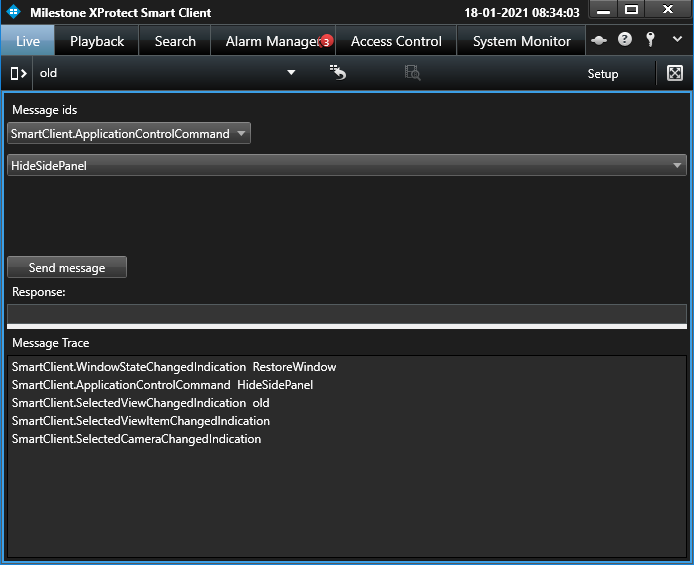Open the Search tab
Screen dimensions: 694x565
coord(175,41)
